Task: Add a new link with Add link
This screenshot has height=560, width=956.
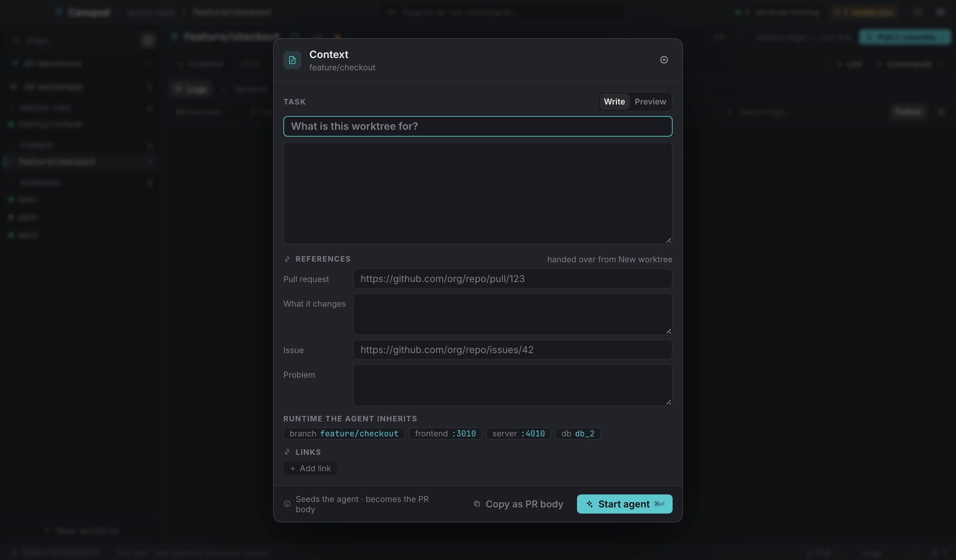Action: 310,468
